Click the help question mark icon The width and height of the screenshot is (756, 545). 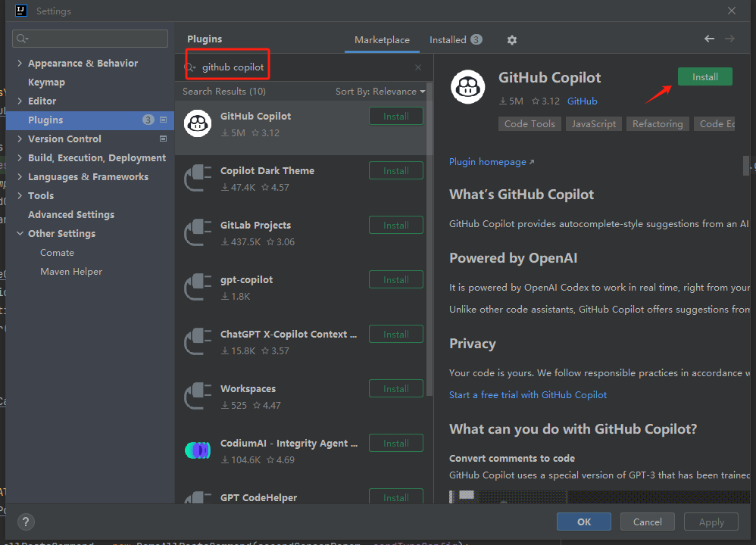(x=26, y=522)
